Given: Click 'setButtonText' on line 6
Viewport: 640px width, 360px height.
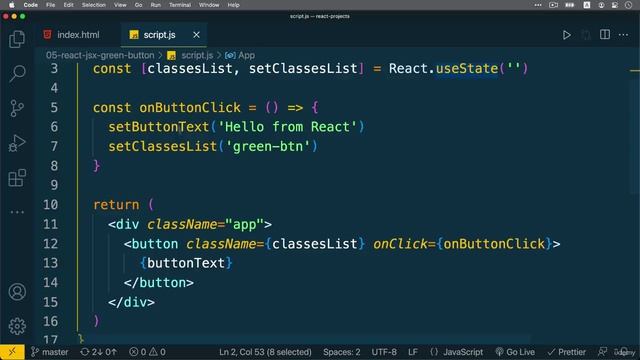Looking at the screenshot, I should tap(158, 127).
